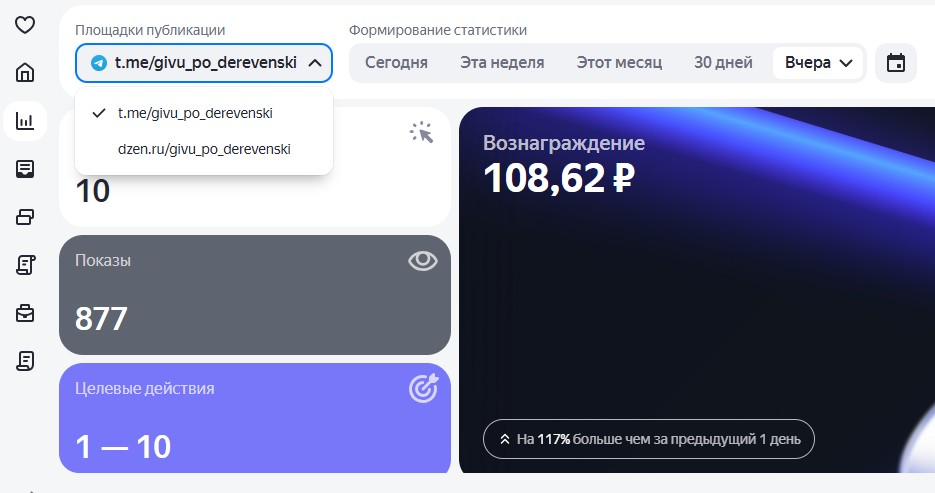Switch period to Этот месяц
The width and height of the screenshot is (935, 493).
[619, 63]
